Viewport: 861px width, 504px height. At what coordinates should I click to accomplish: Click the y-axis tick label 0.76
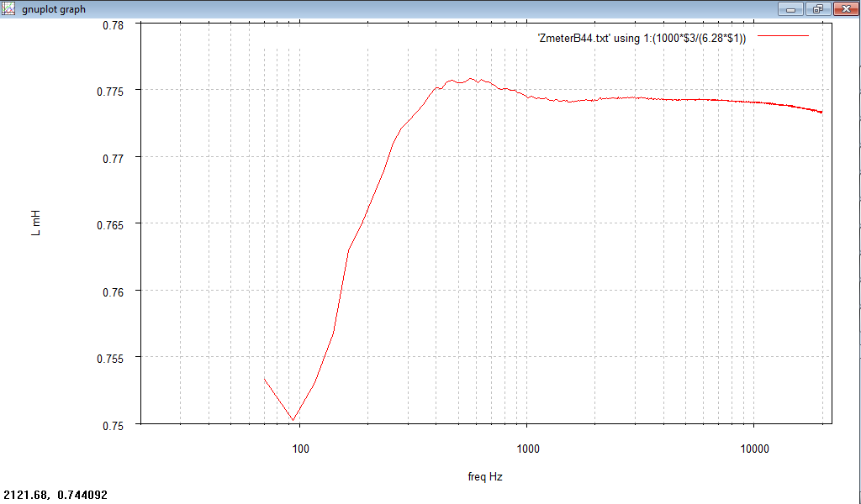pyautogui.click(x=114, y=291)
